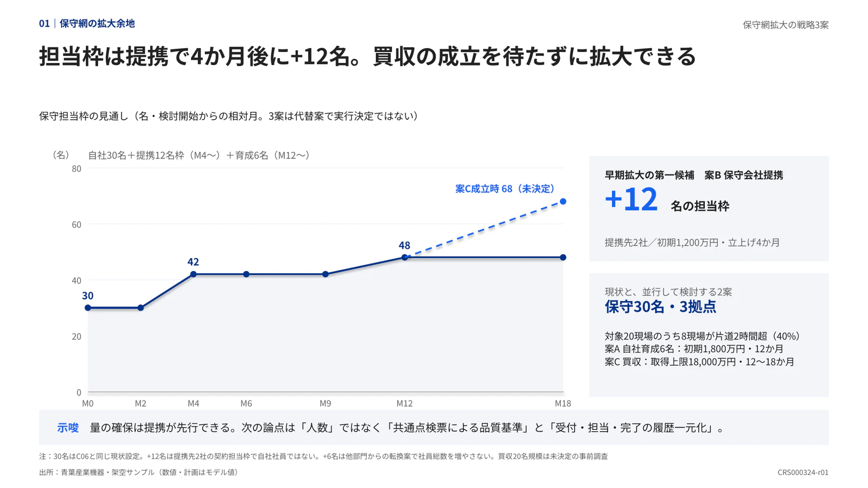The image size is (868, 488).
Task: Click the card heading 「早期拡大の第一候補 案B 保守会社提携」
Action: tap(694, 175)
